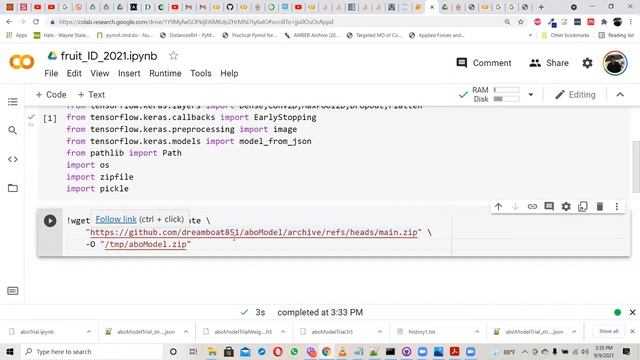This screenshot has height=360, width=640.
Task: Expand options for history1.txt download
Action: [x=477, y=332]
